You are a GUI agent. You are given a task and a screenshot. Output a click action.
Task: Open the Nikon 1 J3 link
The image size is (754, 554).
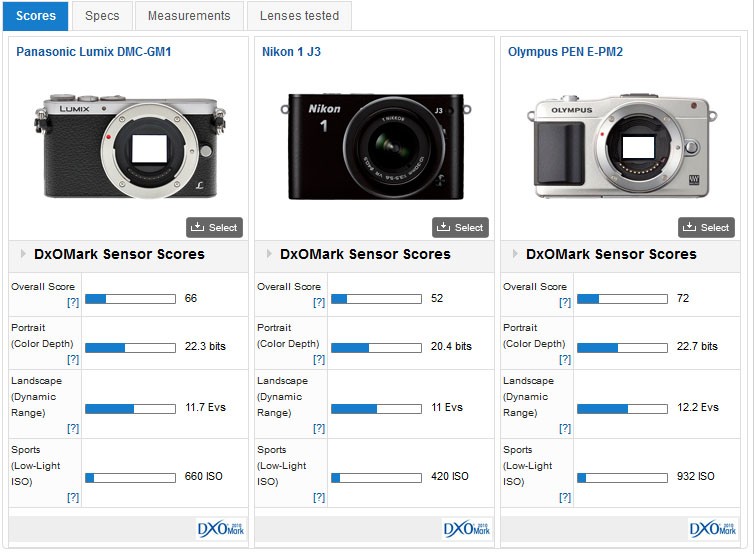[291, 52]
